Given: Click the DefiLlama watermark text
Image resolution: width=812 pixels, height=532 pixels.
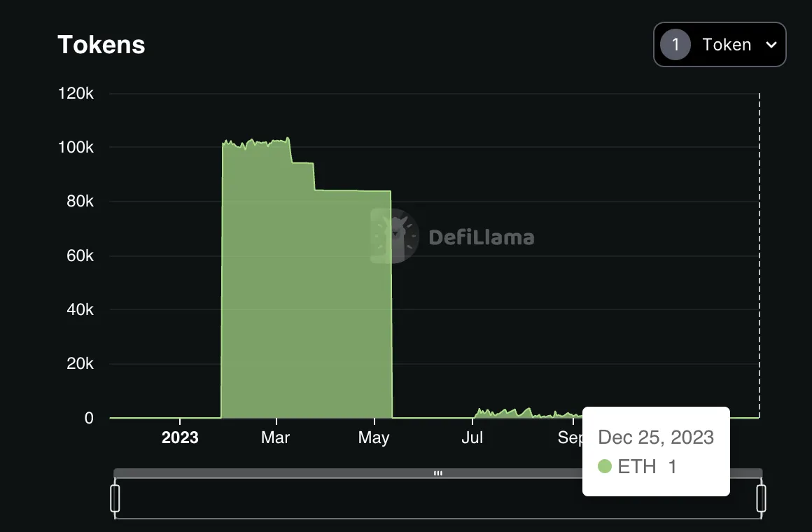Looking at the screenshot, I should (x=481, y=237).
